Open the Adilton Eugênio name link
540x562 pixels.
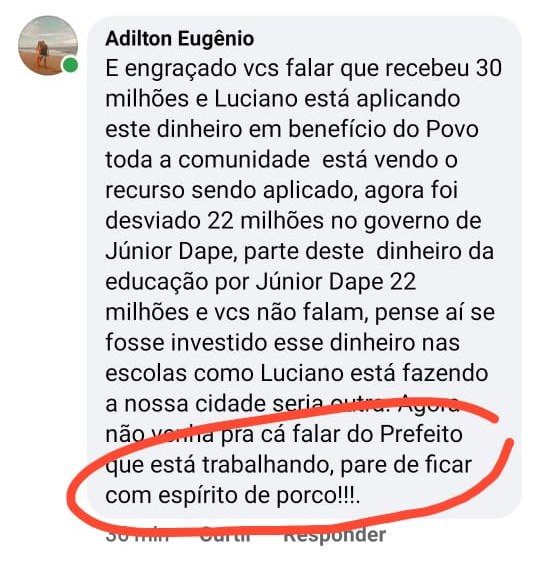pos(180,38)
